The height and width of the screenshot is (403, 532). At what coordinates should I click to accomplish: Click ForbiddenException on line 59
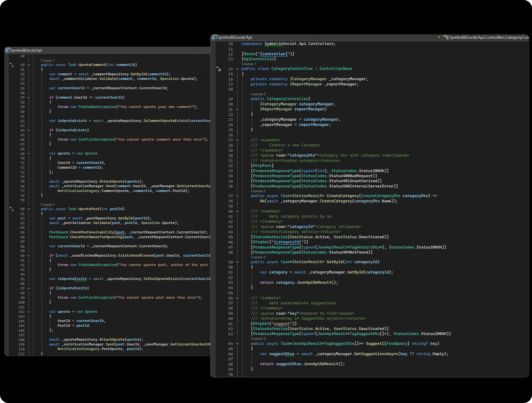[x=97, y=107]
